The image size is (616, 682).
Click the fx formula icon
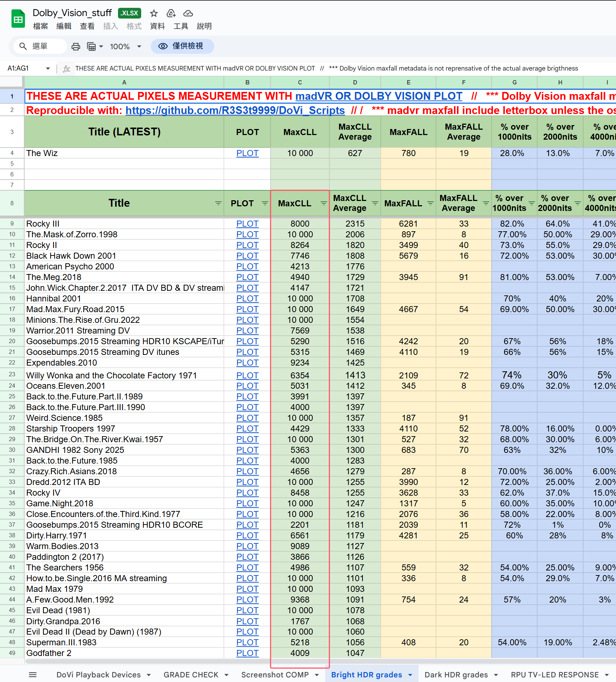(x=66, y=68)
